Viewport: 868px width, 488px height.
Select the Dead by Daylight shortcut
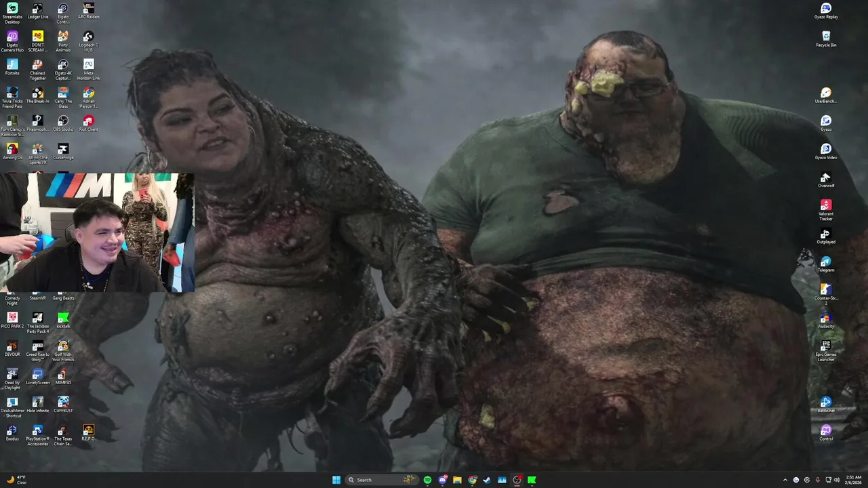coord(12,380)
